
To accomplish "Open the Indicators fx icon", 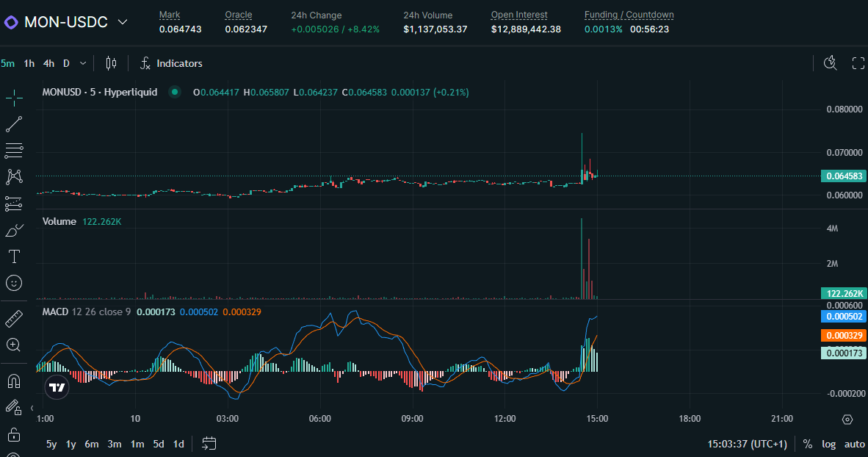I will point(145,63).
